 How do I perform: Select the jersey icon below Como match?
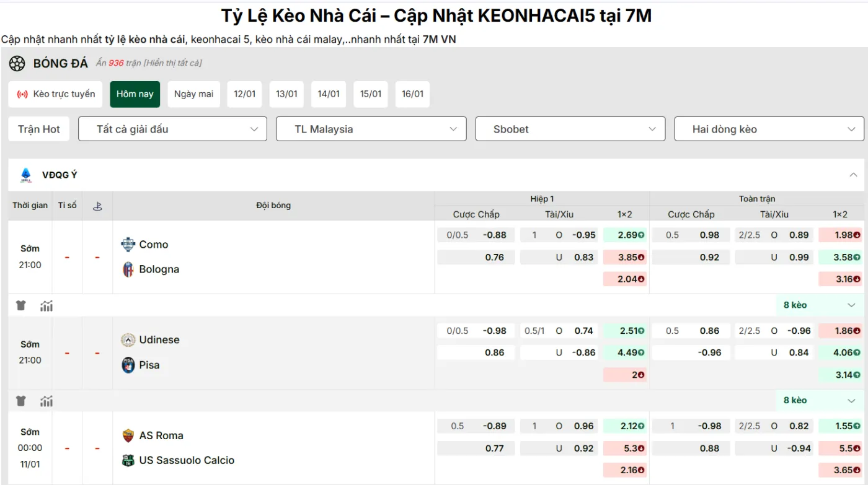click(20, 305)
